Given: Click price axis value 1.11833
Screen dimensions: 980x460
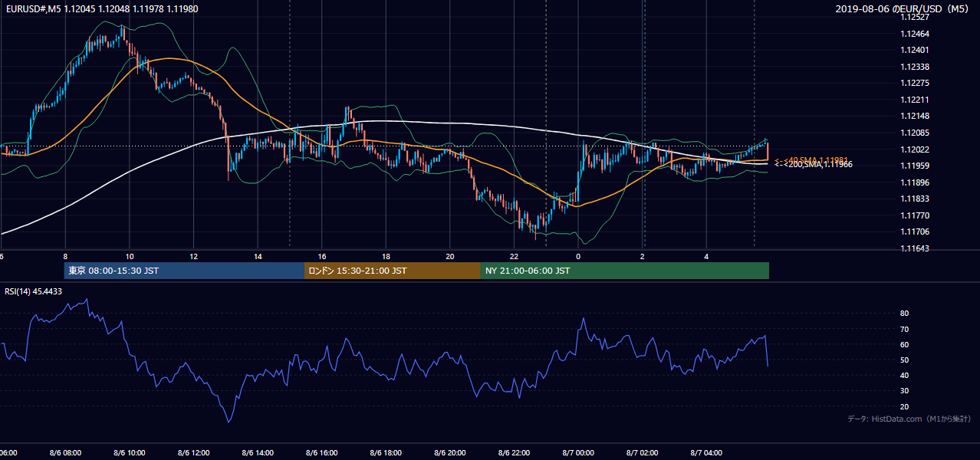Looking at the screenshot, I should (916, 199).
